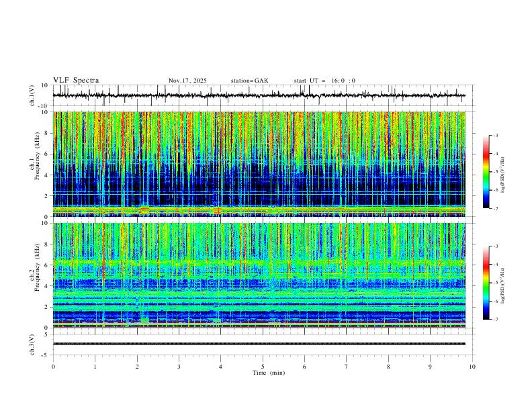Viewport: 532px width, 411px height.
Task: Click the time axis tick label "9"
Action: 430,367
